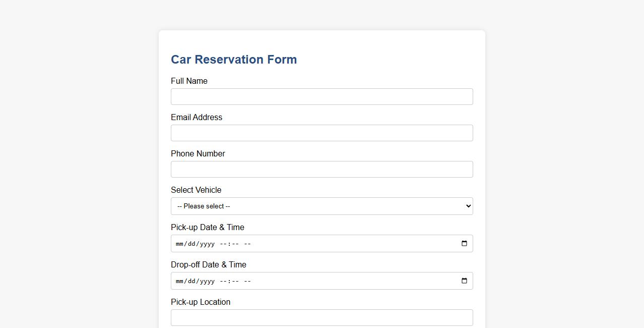Focus the Phone Number input field

pos(321,169)
